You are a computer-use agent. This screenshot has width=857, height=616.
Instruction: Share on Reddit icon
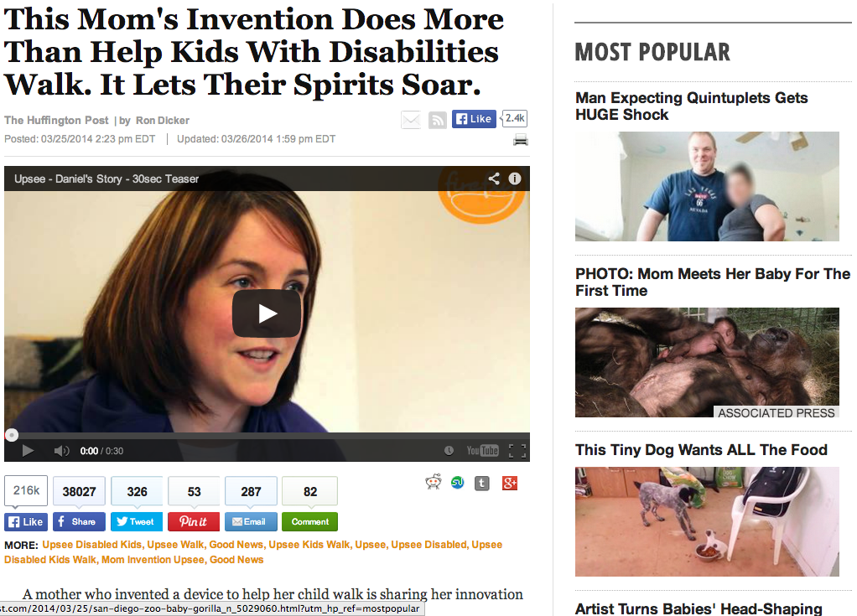(x=434, y=482)
